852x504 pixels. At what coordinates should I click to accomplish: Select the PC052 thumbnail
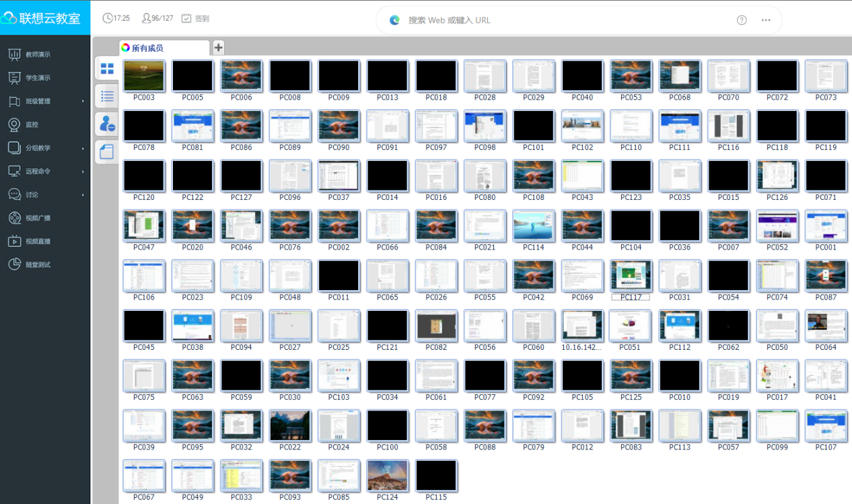coord(777,226)
